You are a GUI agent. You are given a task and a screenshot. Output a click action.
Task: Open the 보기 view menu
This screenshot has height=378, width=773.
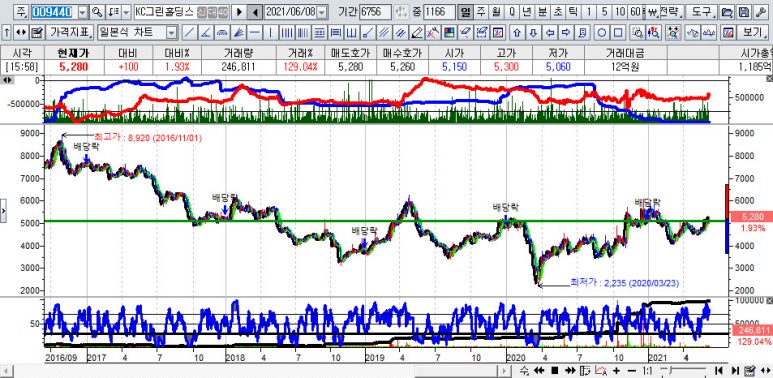(x=752, y=33)
